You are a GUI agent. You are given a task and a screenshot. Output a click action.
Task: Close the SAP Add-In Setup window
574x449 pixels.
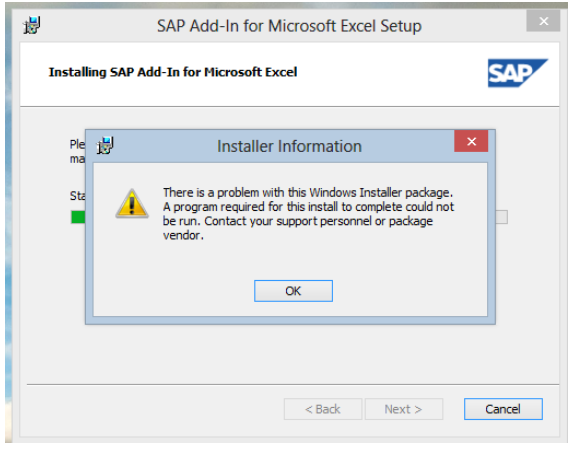tap(543, 21)
